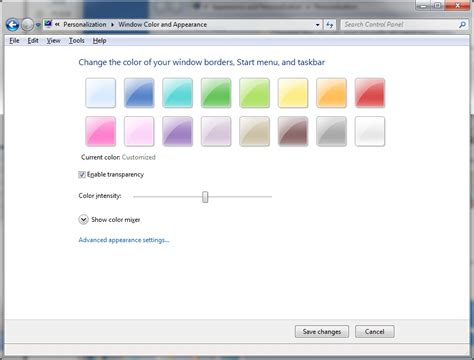
Task: Open the Tools menu
Action: click(76, 41)
